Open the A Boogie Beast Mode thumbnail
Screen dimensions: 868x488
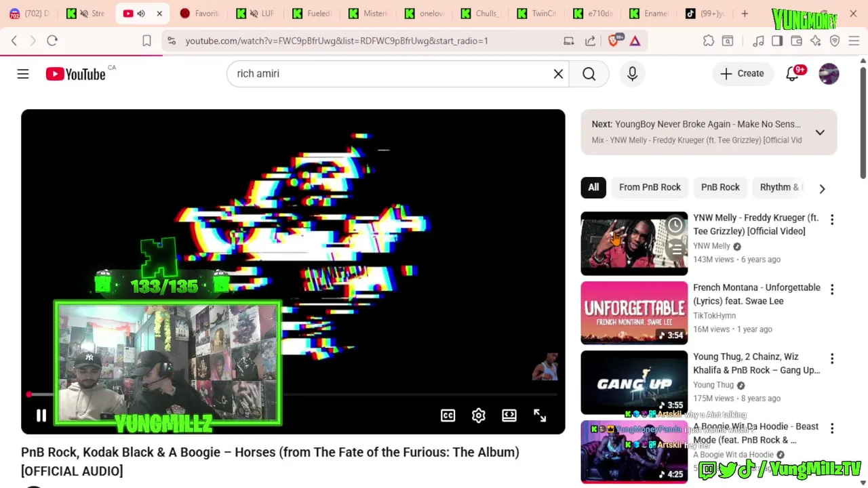(634, 452)
